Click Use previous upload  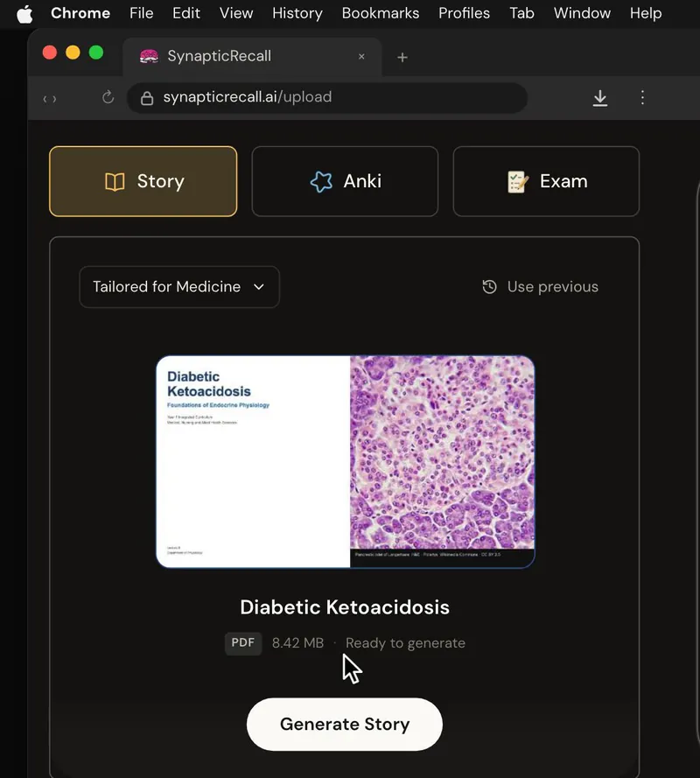(x=540, y=287)
